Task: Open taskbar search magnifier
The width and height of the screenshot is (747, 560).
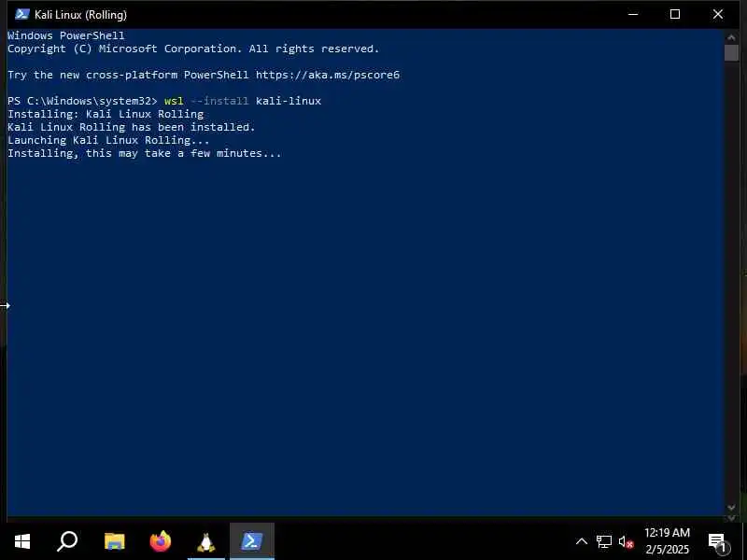Action: (x=67, y=541)
